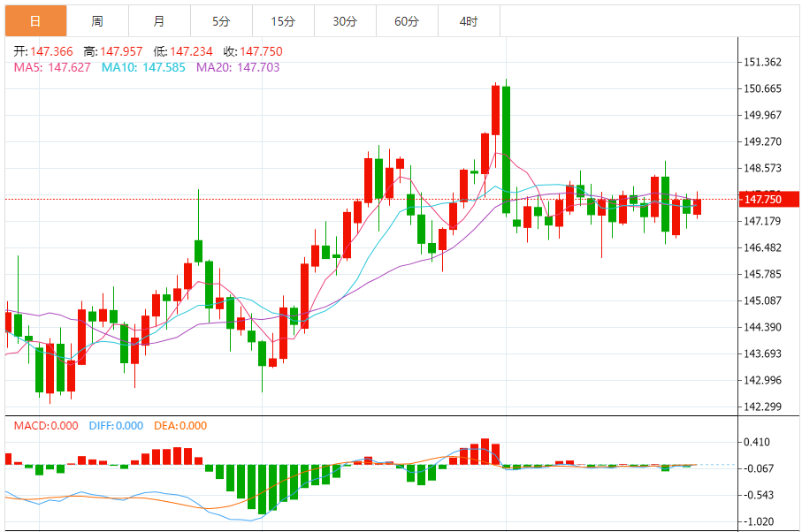
Task: Click the 145.785 price axis label
Action: (x=762, y=275)
